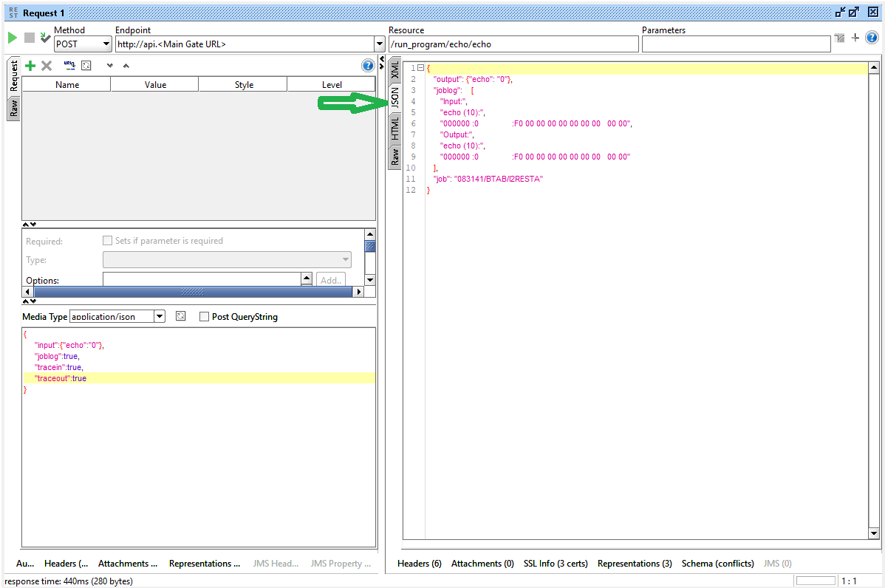Viewport: 885px width, 588px height.
Task: Click plus icon beside the Parameters field
Action: 855,37
